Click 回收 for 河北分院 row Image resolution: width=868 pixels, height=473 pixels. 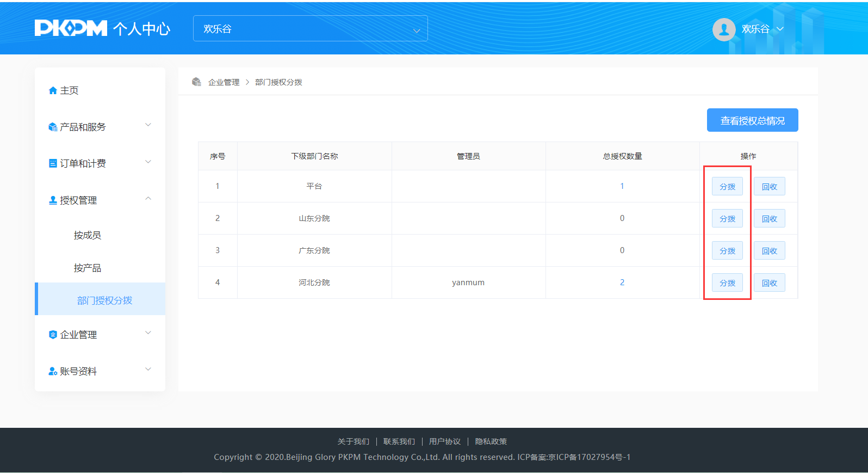769,283
